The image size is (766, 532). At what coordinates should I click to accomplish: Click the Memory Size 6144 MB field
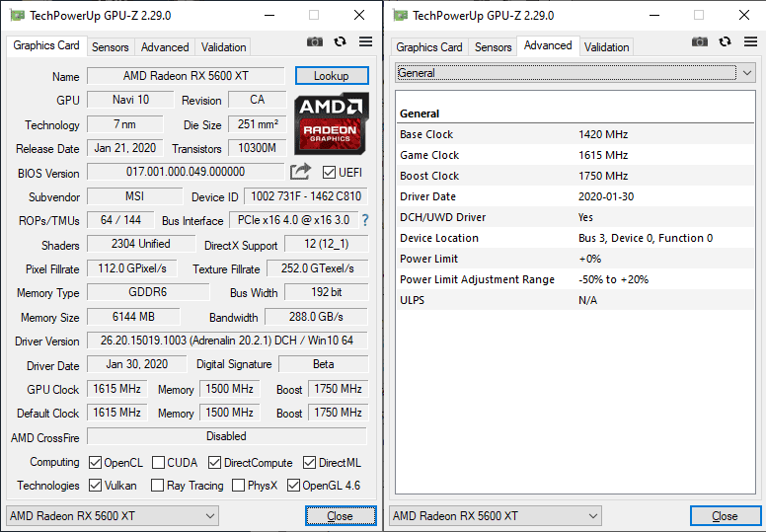(133, 317)
